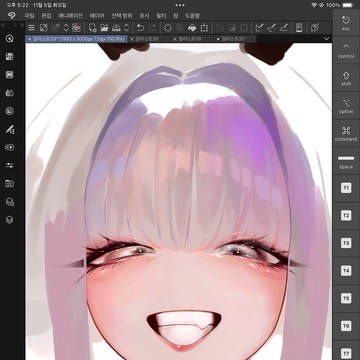Image resolution: width=360 pixels, height=360 pixels.
Task: Tap the esc key on edge keyboard
Action: point(346,23)
